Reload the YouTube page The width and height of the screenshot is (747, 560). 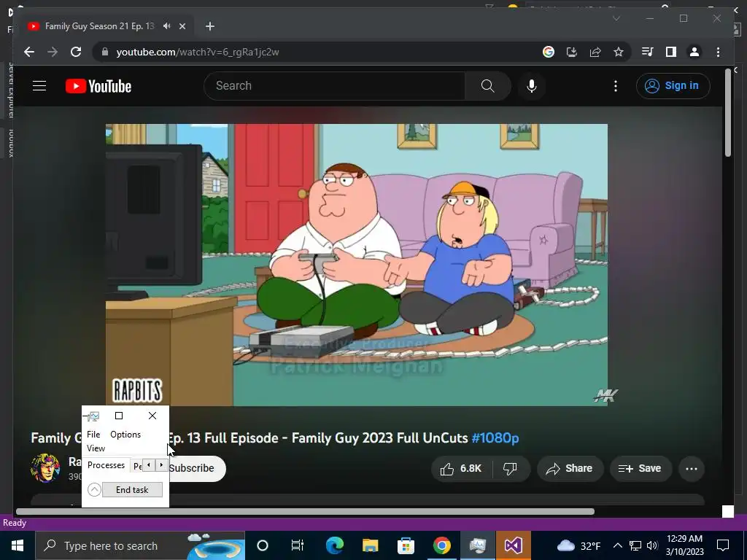[76, 52]
